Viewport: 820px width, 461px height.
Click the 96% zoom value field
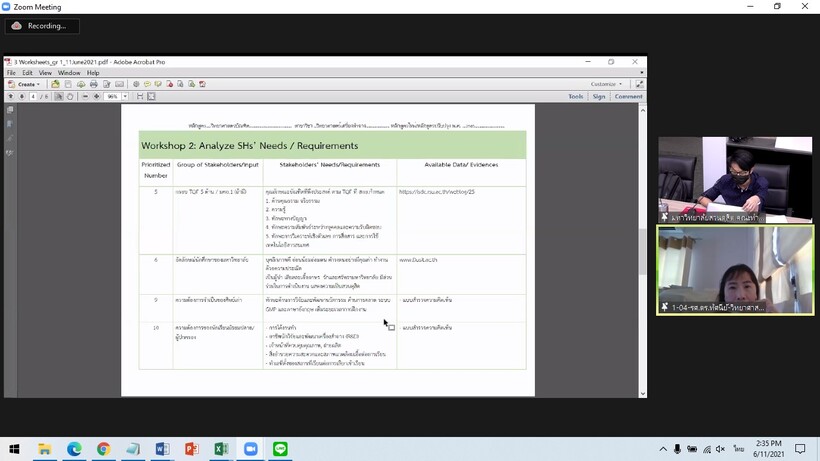pyautogui.click(x=112, y=97)
